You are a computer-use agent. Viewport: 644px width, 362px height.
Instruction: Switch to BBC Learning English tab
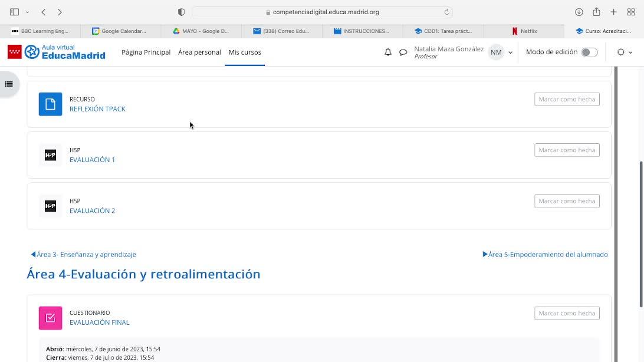(x=40, y=31)
